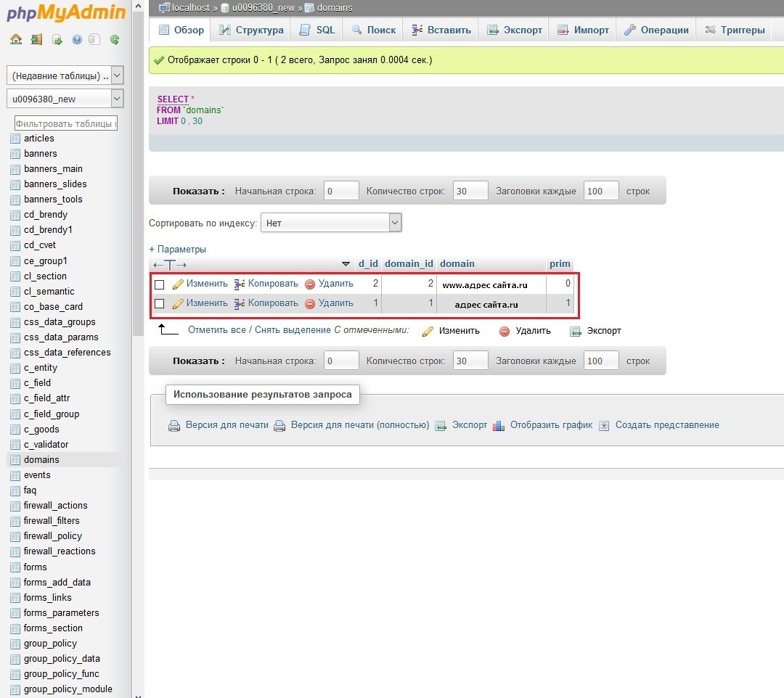
Task: Click 'Отметить все' to select all rows
Action: tap(216, 331)
